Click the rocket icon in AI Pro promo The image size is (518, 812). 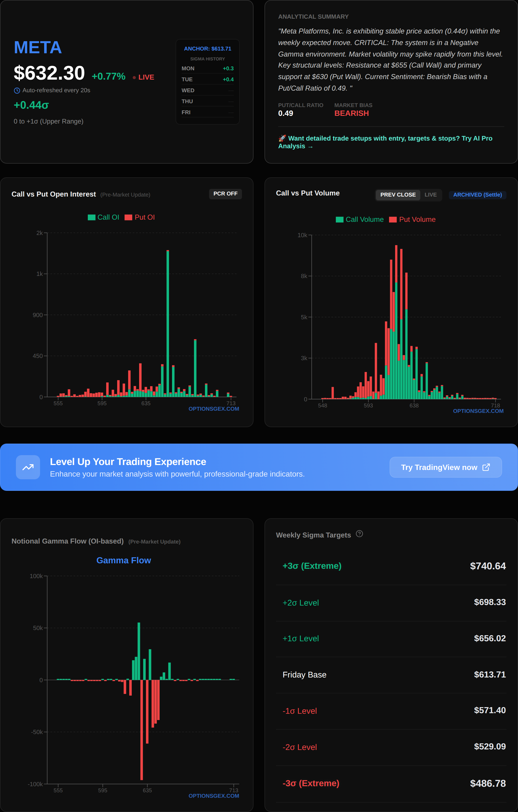point(282,138)
